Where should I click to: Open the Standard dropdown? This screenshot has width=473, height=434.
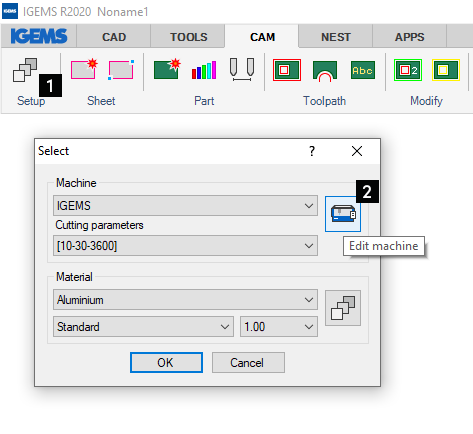(x=143, y=326)
